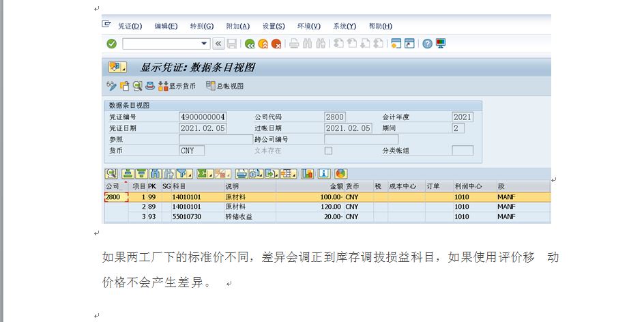Click inside the SAP command field
This screenshot has width=644, height=322.
click(x=162, y=44)
